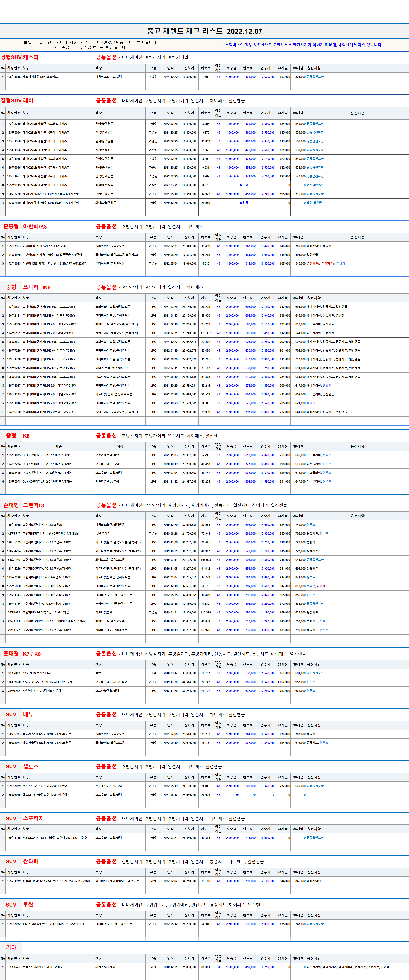Select plate number 169호3089 in 셀토스 table
The image size is (409, 980).
[x=14, y=786]
